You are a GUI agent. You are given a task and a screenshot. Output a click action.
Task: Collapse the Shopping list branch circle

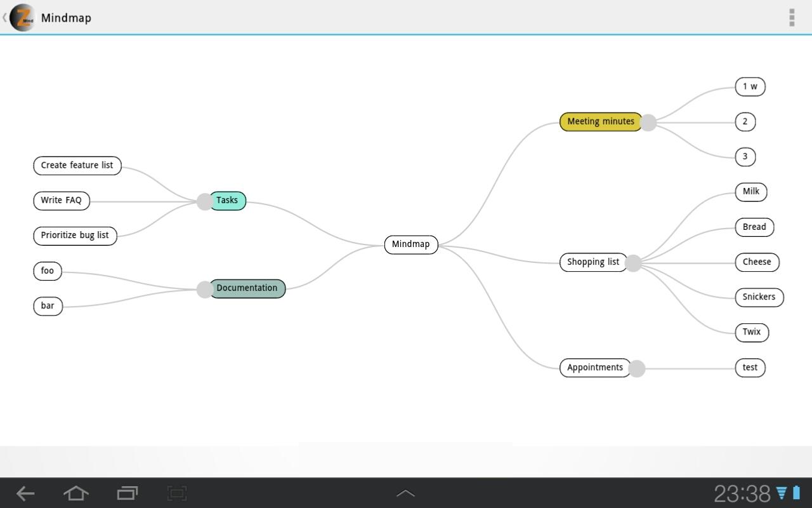point(633,263)
